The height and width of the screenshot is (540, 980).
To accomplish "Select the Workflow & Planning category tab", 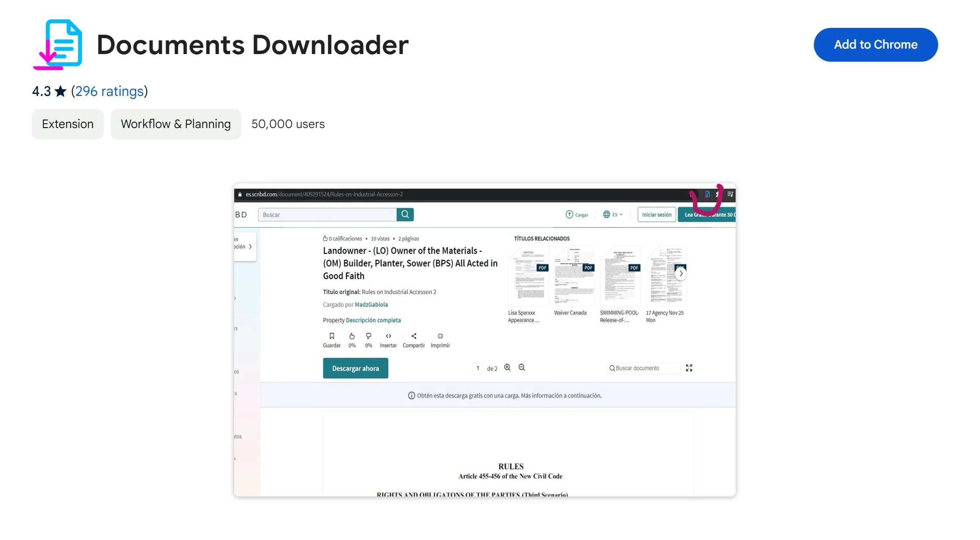I will click(175, 124).
